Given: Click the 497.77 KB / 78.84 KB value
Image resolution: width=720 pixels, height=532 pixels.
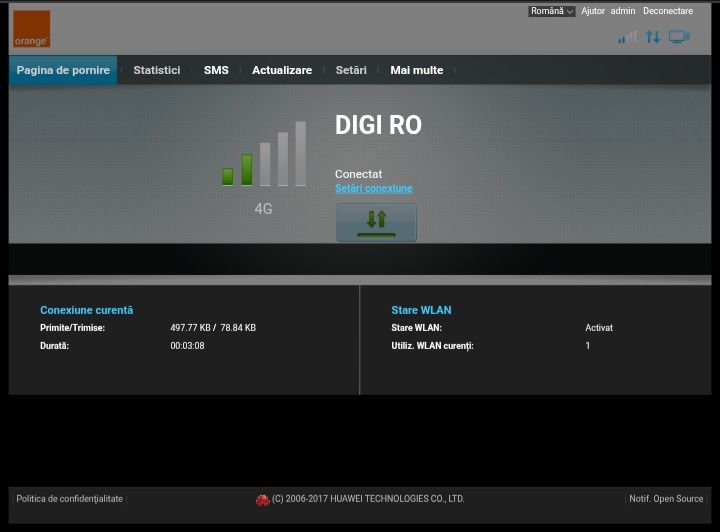Looking at the screenshot, I should (213, 328).
